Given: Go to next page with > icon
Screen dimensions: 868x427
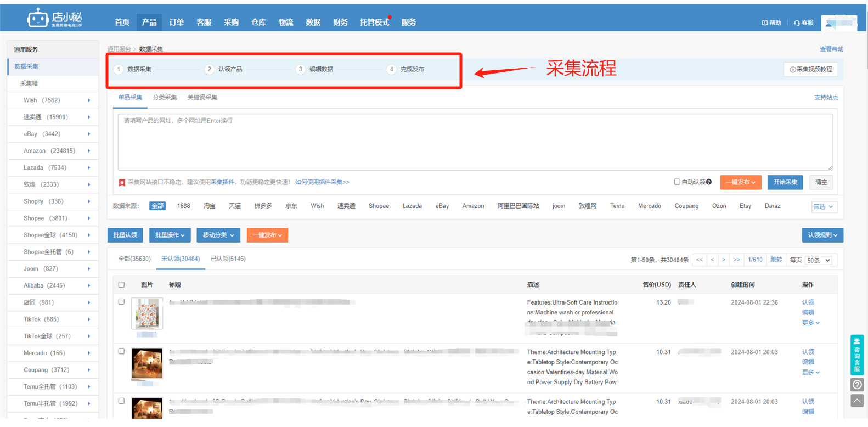Looking at the screenshot, I should [x=724, y=260].
